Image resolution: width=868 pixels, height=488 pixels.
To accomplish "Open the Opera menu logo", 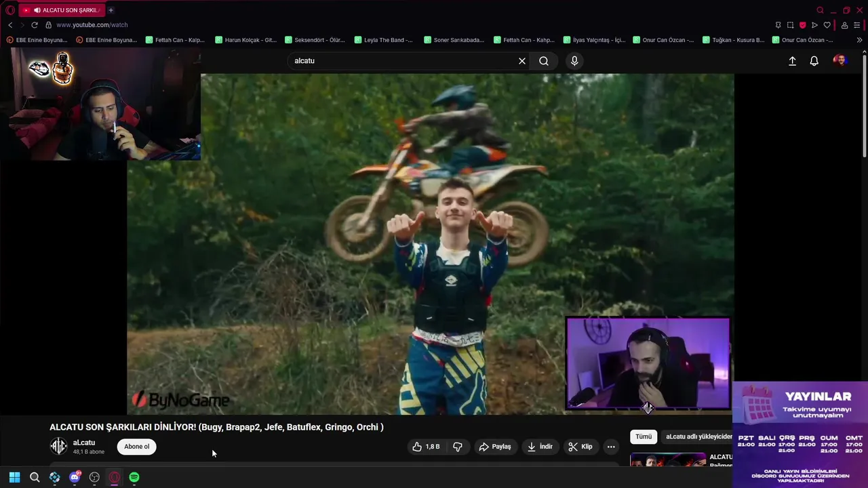I will click(x=10, y=10).
